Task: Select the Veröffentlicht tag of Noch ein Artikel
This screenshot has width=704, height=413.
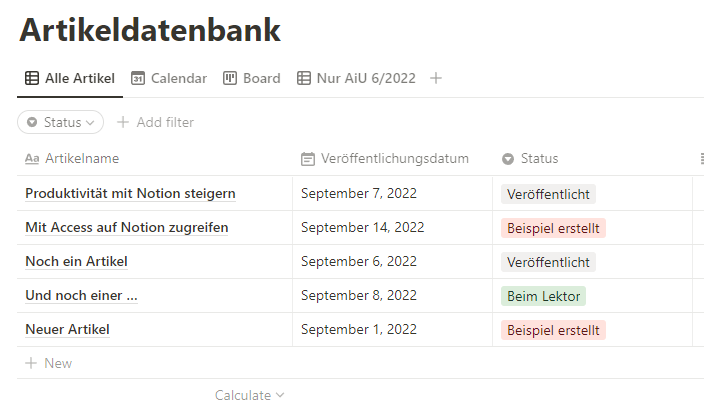Action: (548, 261)
